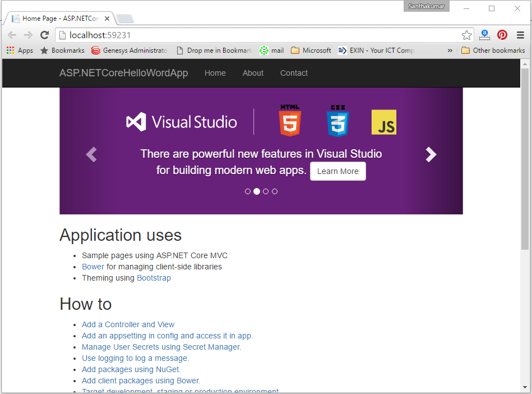Click the vertical page scrollbar thumb
This screenshot has height=394, width=532.
pyautogui.click(x=525, y=160)
